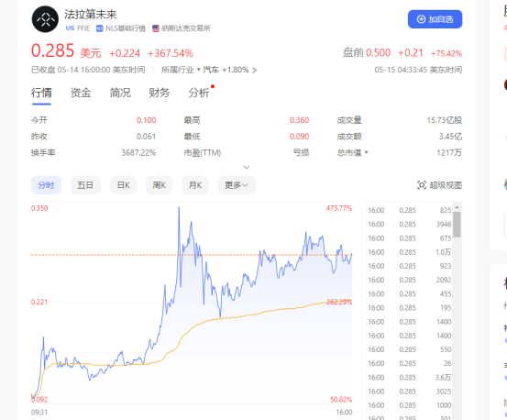Click the +367.54% change percentage
The width and height of the screenshot is (507, 420).
tap(171, 53)
